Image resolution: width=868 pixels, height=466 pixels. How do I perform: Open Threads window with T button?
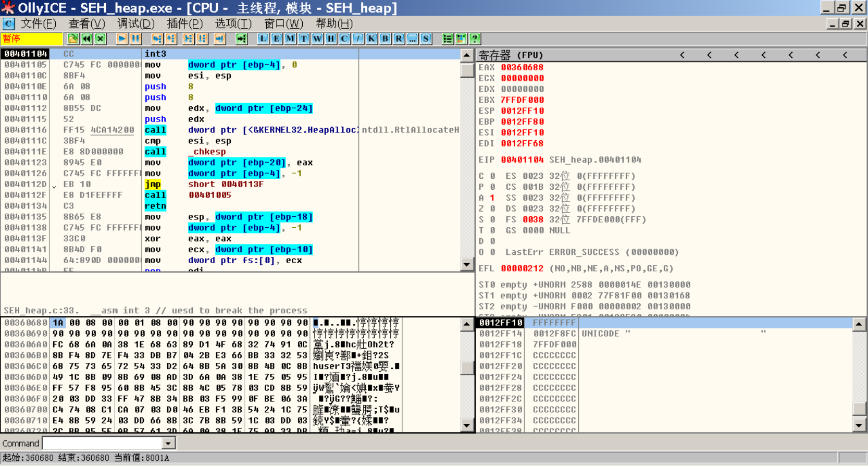pyautogui.click(x=304, y=39)
